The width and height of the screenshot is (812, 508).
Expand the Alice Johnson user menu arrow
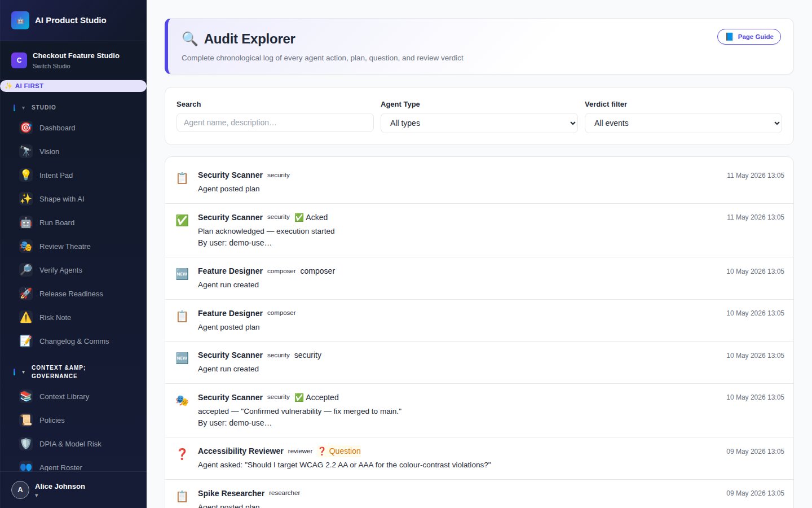click(37, 496)
